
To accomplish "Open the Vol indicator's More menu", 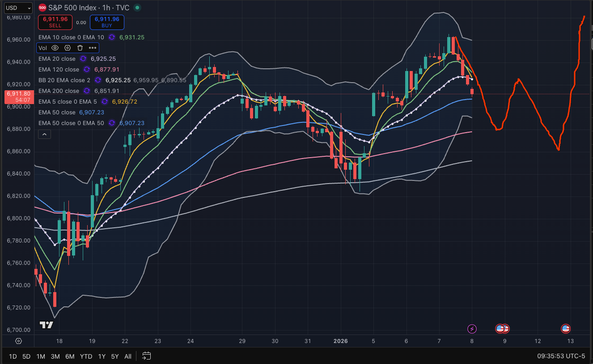I will pos(93,48).
